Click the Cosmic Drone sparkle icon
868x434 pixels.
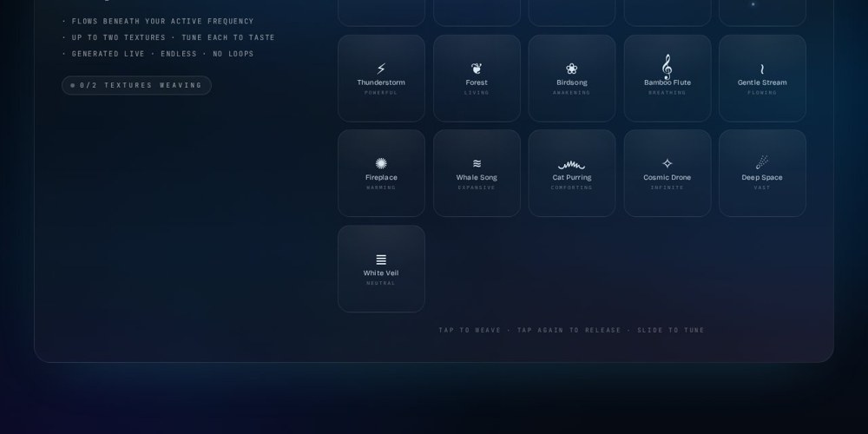[667, 163]
